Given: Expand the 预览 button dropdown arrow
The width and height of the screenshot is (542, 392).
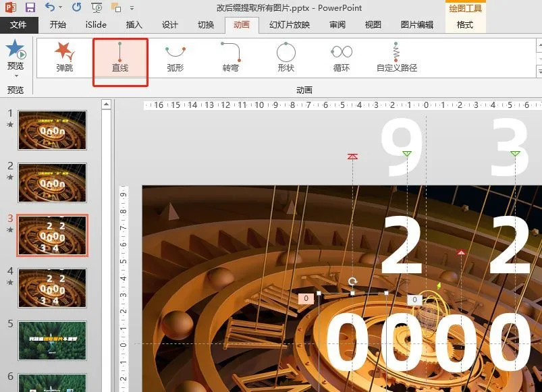Looking at the screenshot, I should [16, 76].
